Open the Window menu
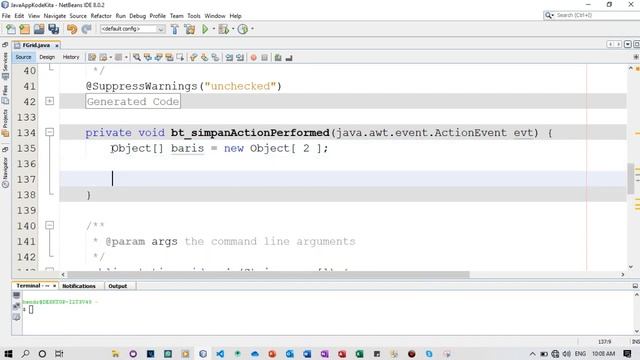The width and height of the screenshot is (640, 360). (215, 16)
